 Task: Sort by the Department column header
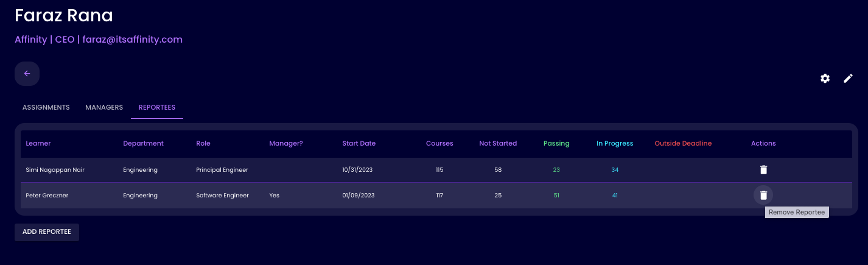143,144
